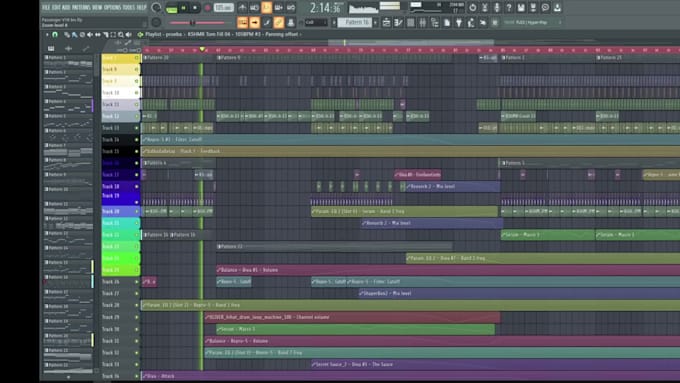Select the playlist Slice tool
The image size is (680, 383).
[105, 35]
